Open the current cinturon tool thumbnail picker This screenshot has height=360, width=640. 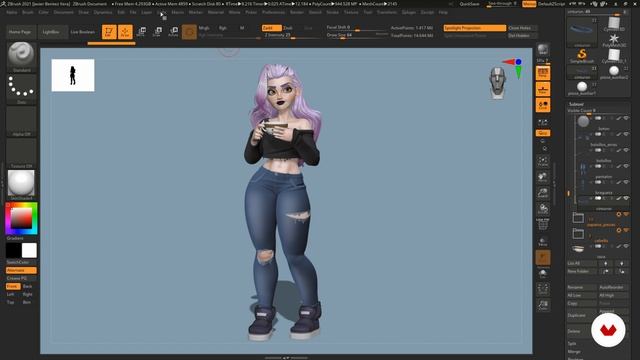click(582, 32)
